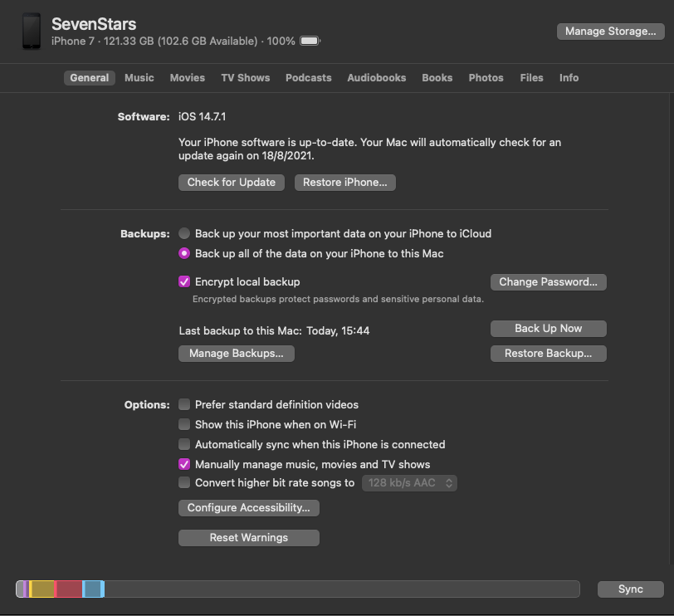Click the SevenStars device name
Image resolution: width=674 pixels, height=616 pixels.
click(94, 24)
